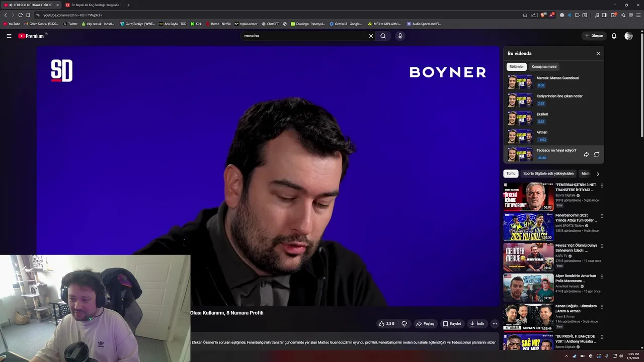Open 'Gemini 3 - Google' bookmark
This screenshot has width=644, height=362.
[346, 24]
